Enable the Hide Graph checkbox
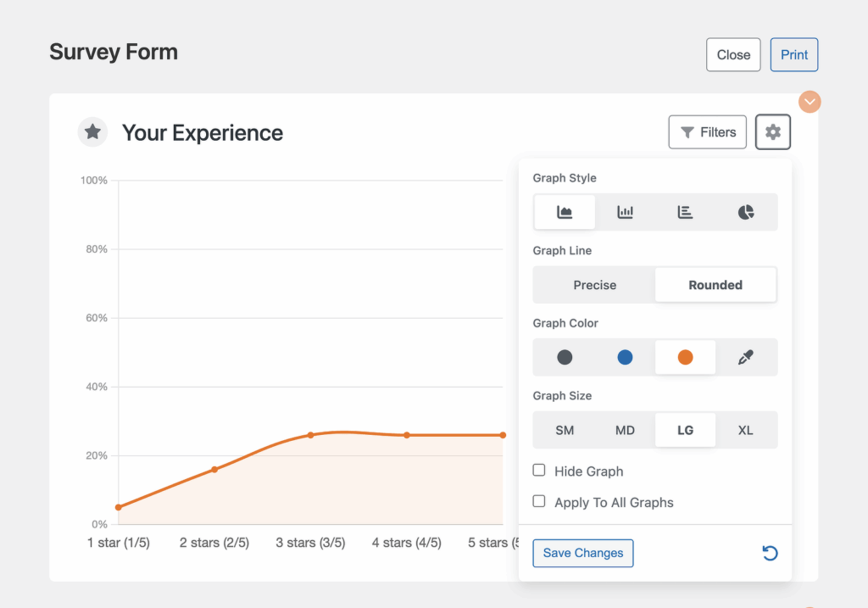Screen dimensions: 868x608 click(539, 471)
